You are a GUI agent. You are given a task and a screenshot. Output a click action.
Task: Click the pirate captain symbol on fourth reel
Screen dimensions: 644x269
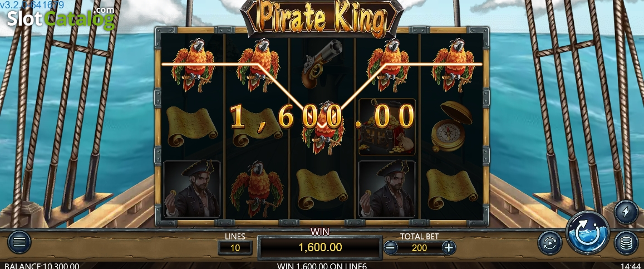click(x=386, y=189)
